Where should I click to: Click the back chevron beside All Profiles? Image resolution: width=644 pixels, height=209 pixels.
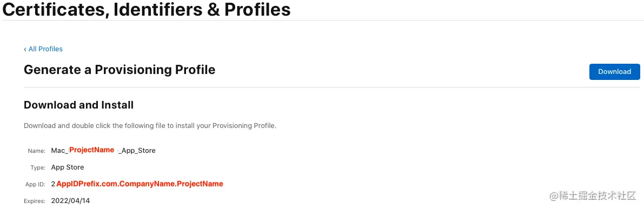(x=25, y=49)
